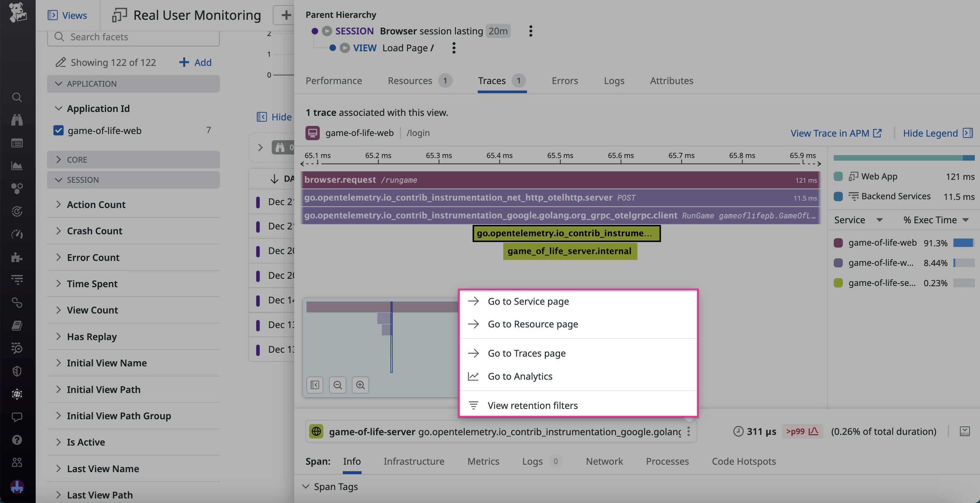Viewport: 980px width, 503px height.
Task: Select Go to Traces page in the menu
Action: point(527,353)
